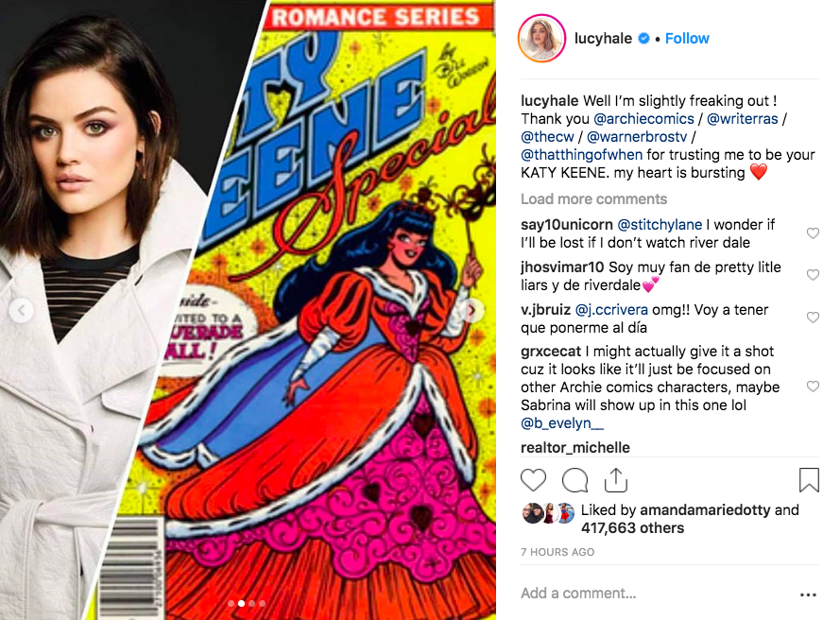Go to the previous image with the left arrow
840x620 pixels.
tap(22, 310)
